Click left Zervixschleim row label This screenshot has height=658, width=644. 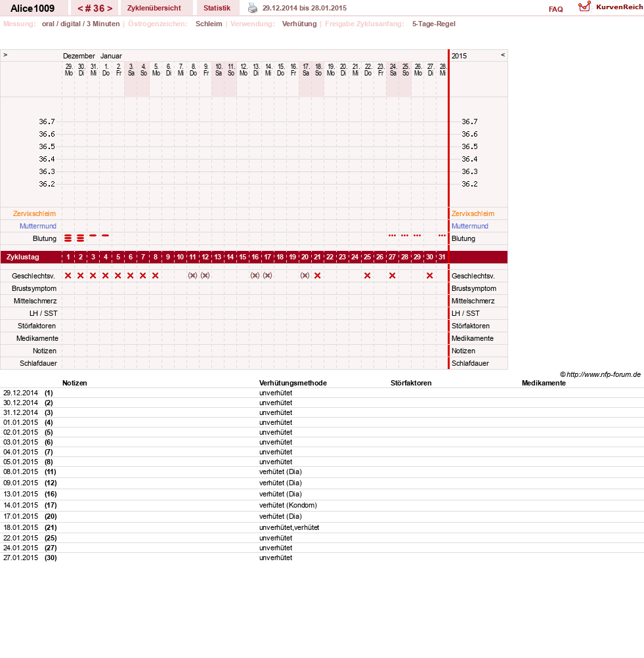coord(34,213)
